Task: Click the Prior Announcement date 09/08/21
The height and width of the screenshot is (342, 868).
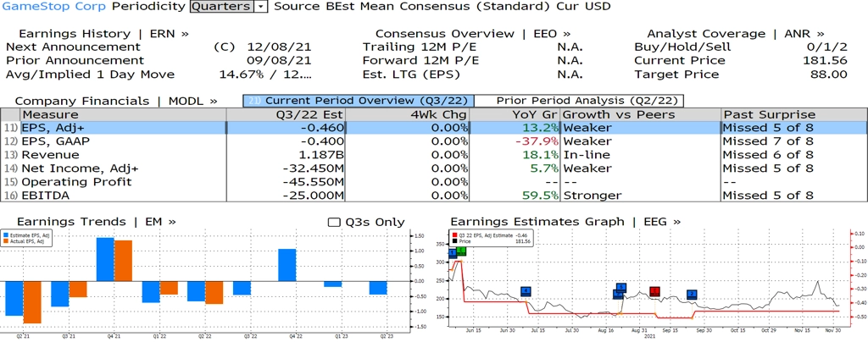Action: click(x=280, y=60)
